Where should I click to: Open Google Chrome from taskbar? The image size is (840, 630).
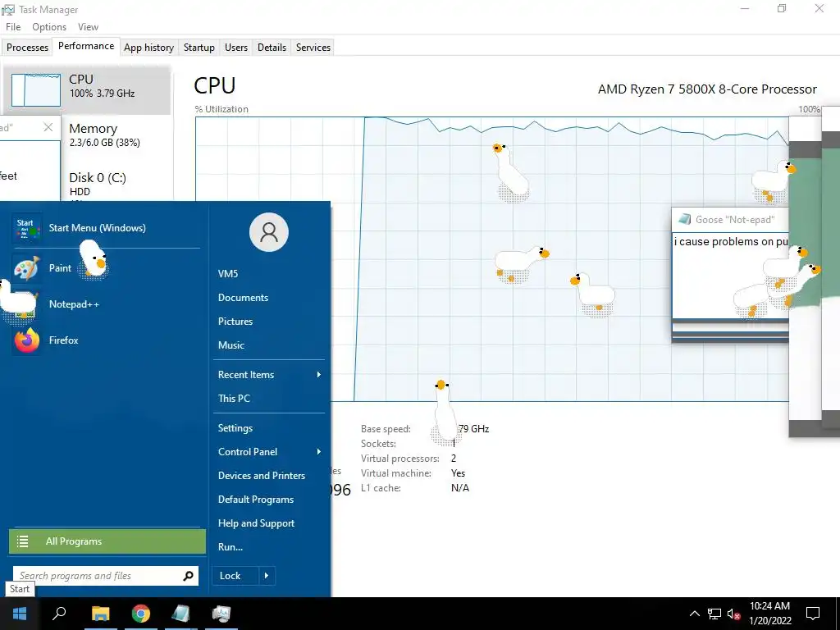(141, 614)
